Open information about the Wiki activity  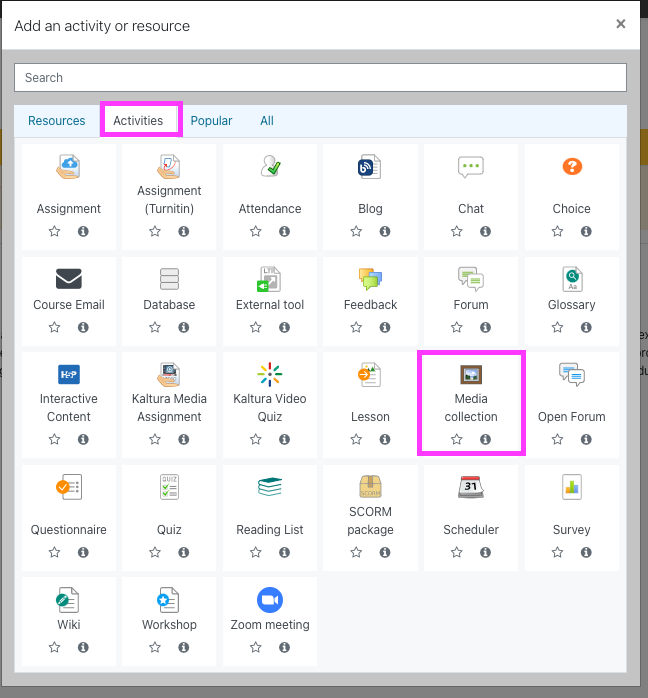pos(83,647)
